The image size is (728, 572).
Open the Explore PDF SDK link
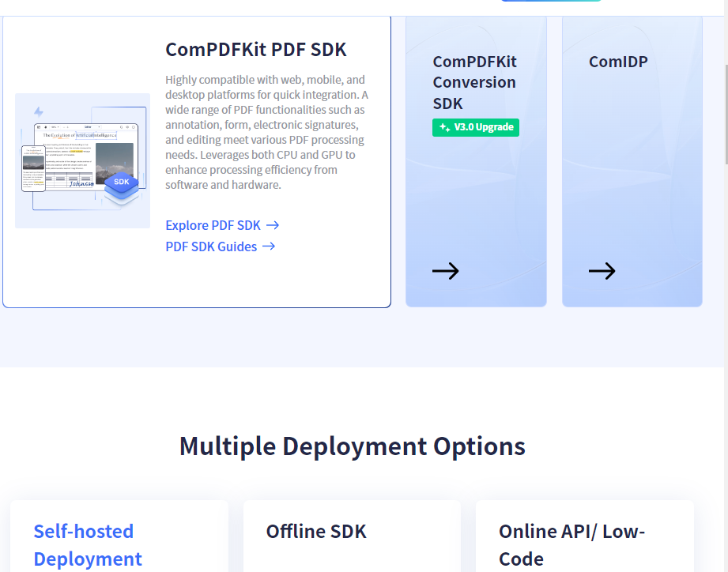(x=222, y=225)
